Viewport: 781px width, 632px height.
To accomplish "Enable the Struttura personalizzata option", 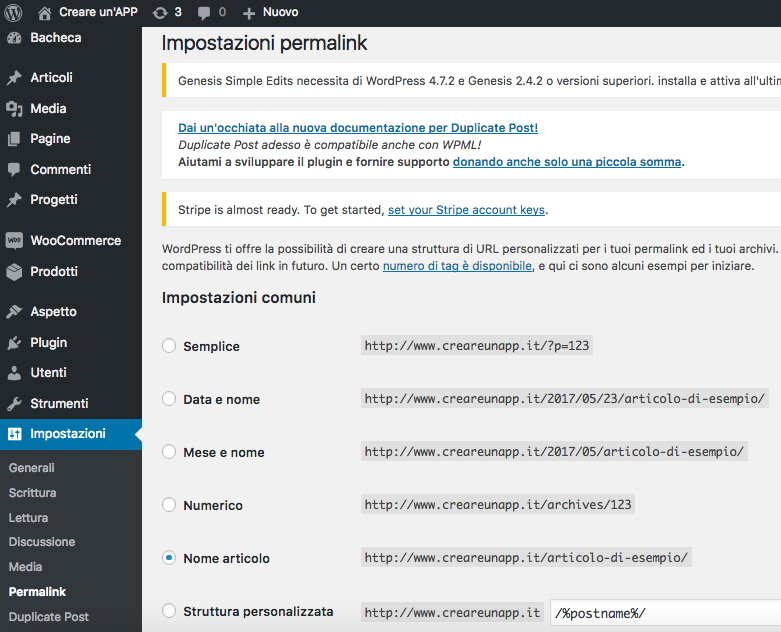I will pos(169,611).
